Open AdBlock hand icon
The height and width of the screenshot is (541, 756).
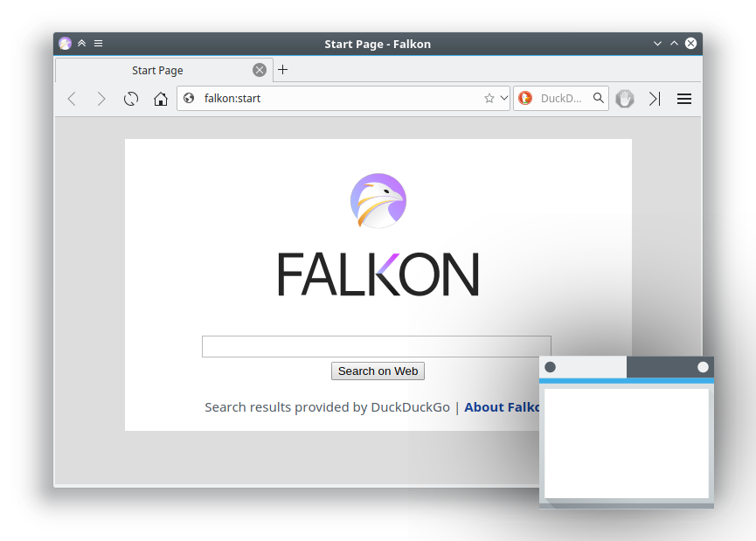pos(625,99)
